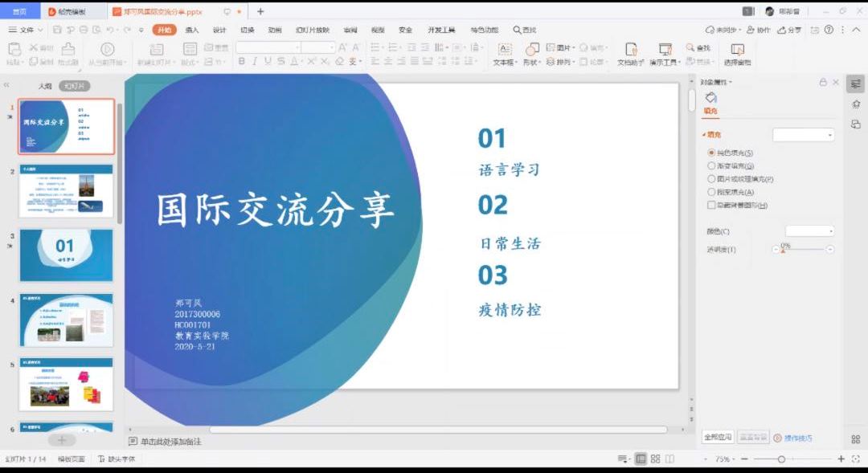
Task: Click the Format Painter (格式刷) icon
Action: [68, 50]
